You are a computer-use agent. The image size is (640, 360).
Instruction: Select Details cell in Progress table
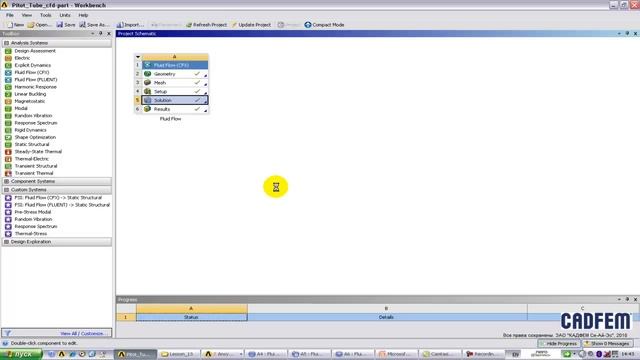click(387, 317)
